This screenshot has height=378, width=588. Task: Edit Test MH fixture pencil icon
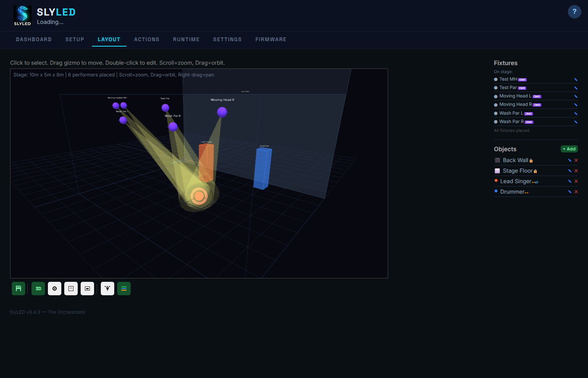(576, 79)
